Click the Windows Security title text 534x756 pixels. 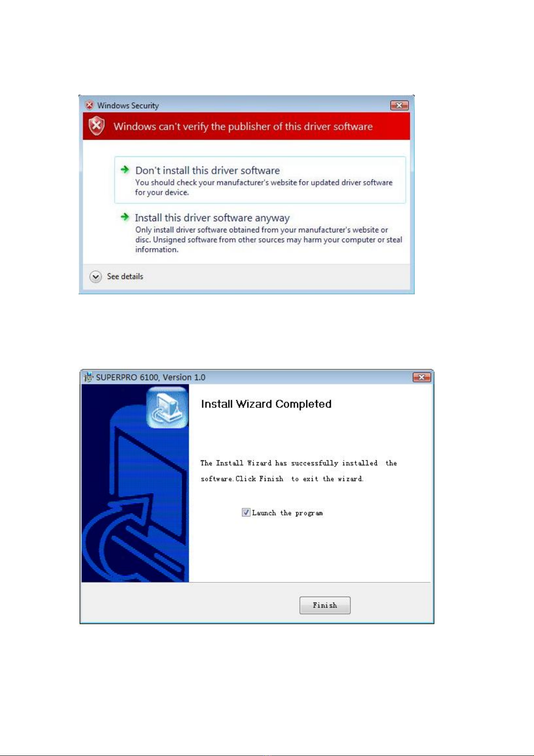(x=128, y=105)
